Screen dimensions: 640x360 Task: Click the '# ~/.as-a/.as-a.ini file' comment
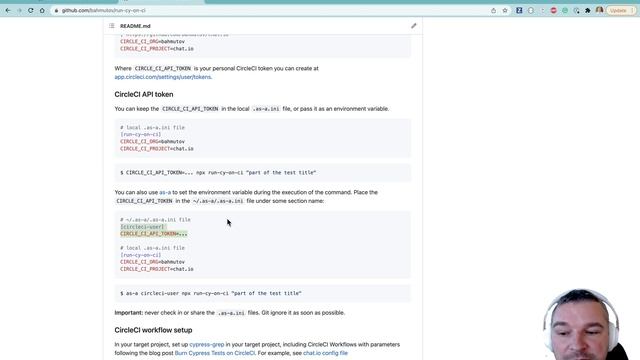pyautogui.click(x=155, y=220)
